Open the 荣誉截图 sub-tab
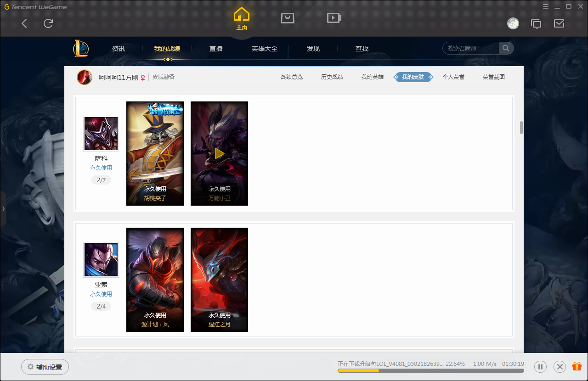This screenshot has width=588, height=381. coord(494,77)
